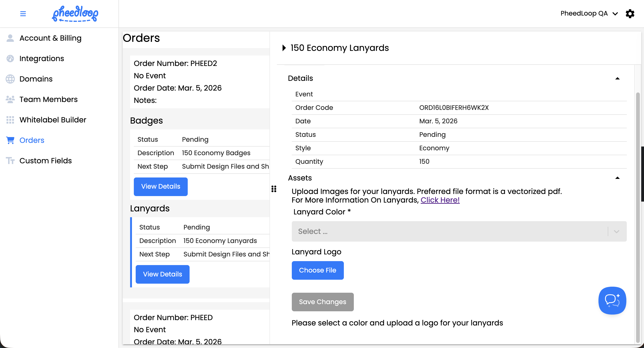Open the chat assistant bubble
This screenshot has width=644, height=348.
[612, 300]
